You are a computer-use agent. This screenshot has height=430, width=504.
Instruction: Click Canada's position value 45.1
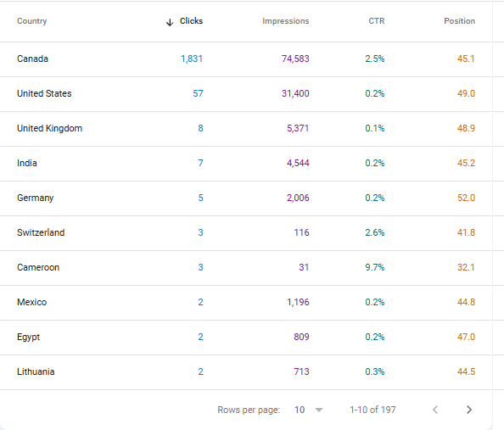coord(466,59)
